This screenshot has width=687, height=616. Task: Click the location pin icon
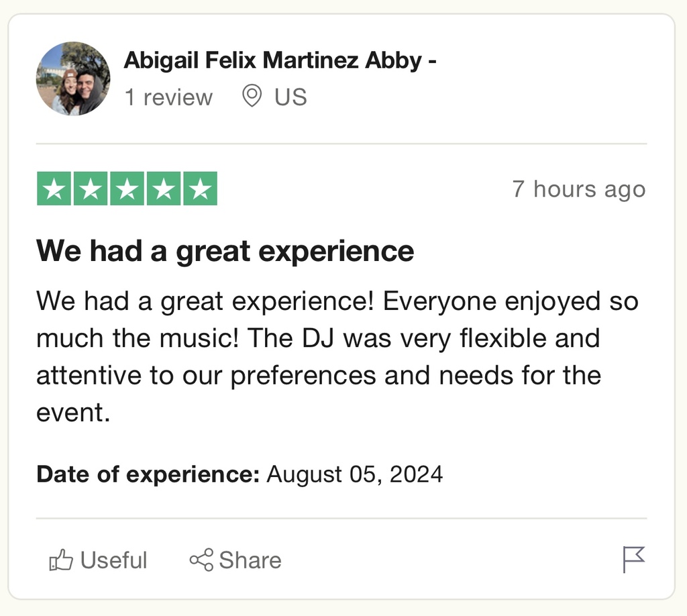tap(252, 97)
